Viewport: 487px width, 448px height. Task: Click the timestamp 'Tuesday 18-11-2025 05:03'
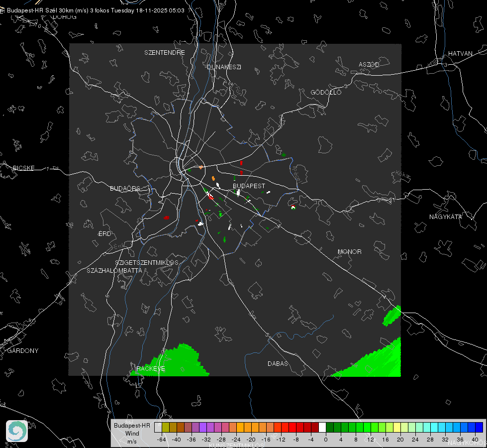point(148,10)
